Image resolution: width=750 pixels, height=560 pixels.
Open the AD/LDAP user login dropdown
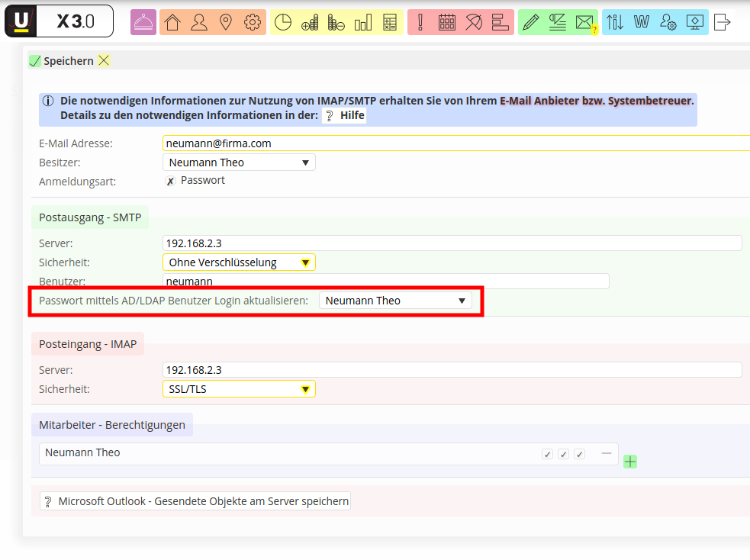point(394,301)
